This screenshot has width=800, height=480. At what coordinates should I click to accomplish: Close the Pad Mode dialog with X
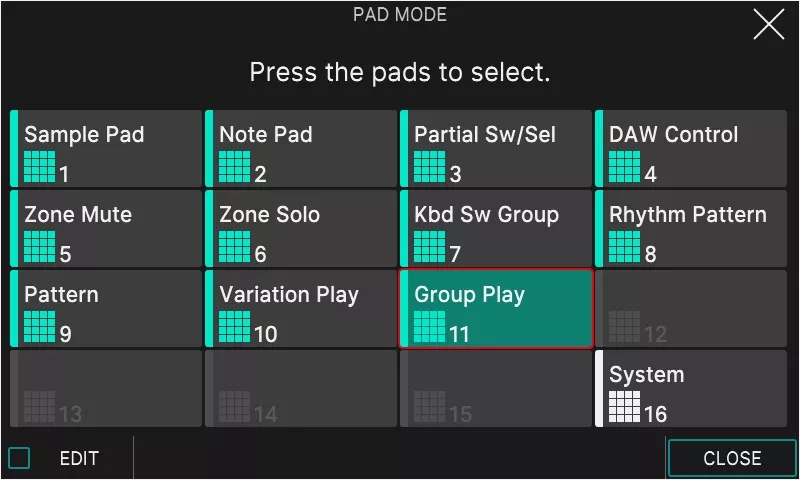(768, 24)
